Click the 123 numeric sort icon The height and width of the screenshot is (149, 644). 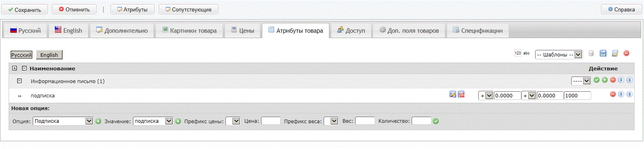[518, 53]
